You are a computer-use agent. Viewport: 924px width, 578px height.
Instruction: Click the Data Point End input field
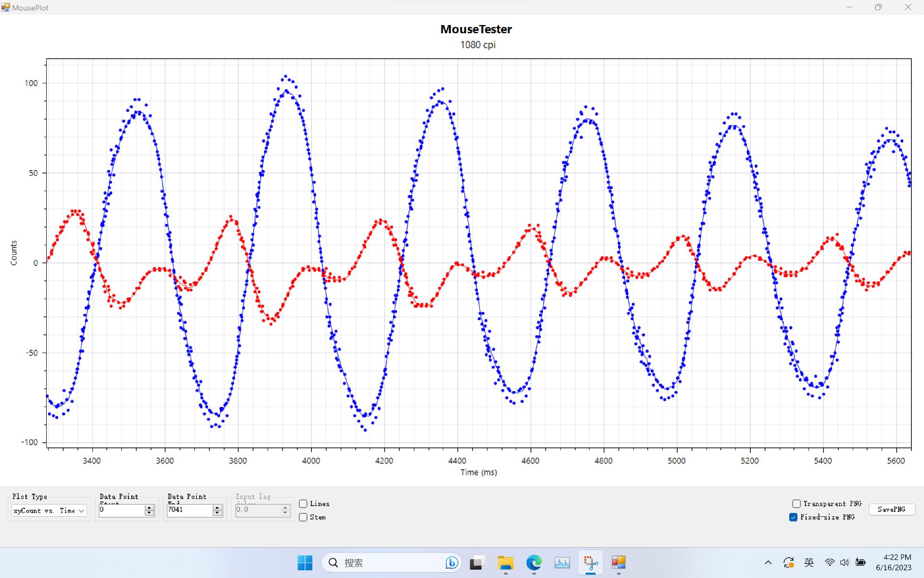(189, 510)
